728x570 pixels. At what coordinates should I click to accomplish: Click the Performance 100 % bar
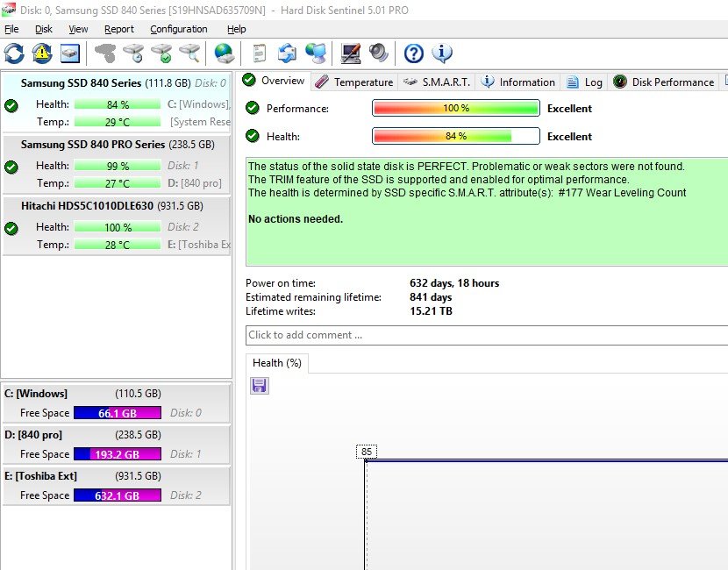click(456, 108)
